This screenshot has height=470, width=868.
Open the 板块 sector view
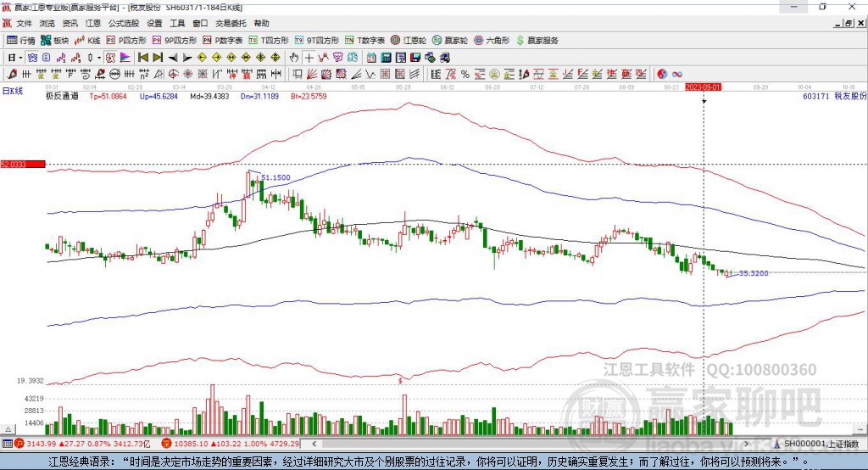[55, 41]
